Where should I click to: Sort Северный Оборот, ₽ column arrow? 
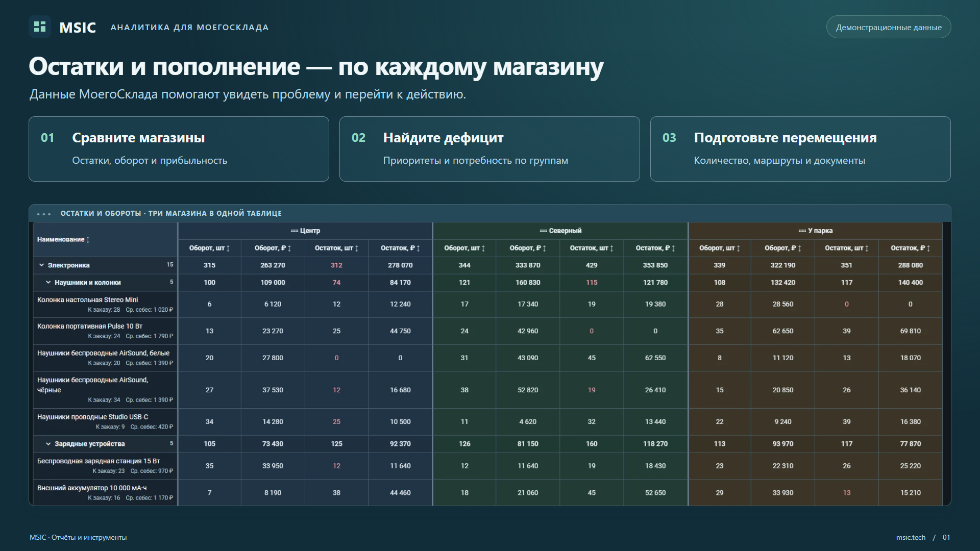point(545,248)
